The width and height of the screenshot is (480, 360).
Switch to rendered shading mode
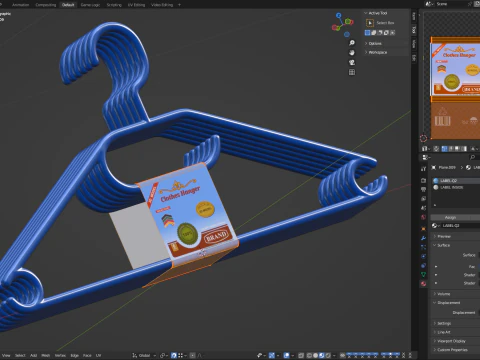click(x=328, y=355)
